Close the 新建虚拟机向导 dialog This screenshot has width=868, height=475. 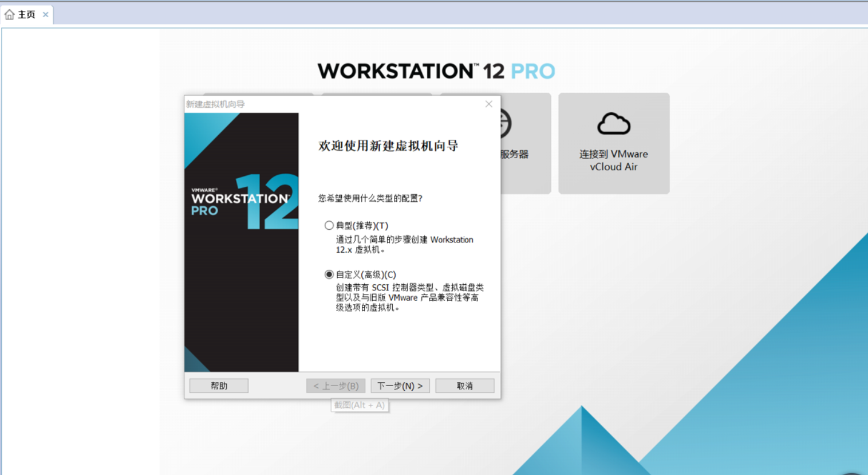pyautogui.click(x=488, y=104)
